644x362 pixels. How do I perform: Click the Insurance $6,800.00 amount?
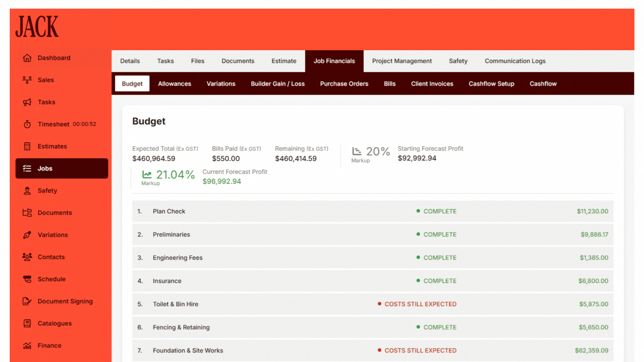(x=593, y=281)
